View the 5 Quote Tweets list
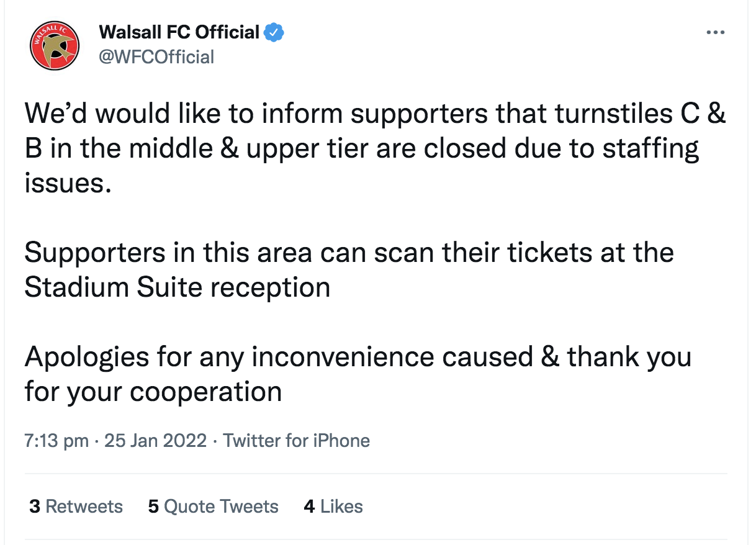The image size is (756, 545). pyautogui.click(x=213, y=507)
